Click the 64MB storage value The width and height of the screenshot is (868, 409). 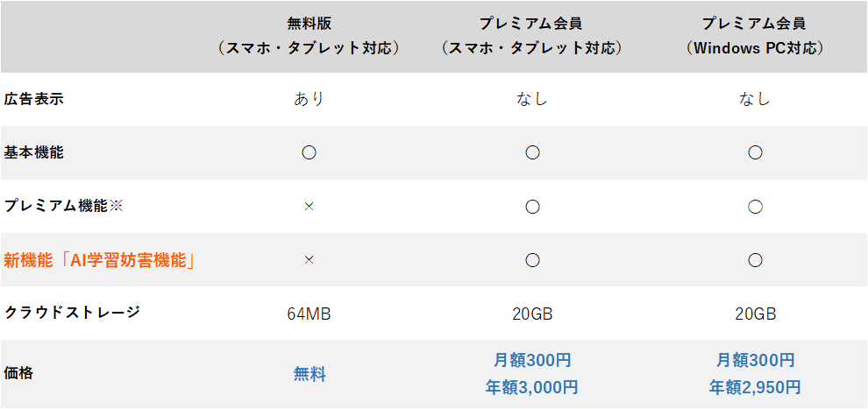309,314
